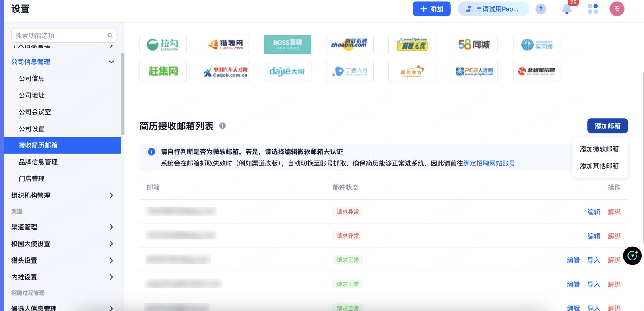This screenshot has height=311, width=644.
Task: Click 解绑 for the first 请求异常 mailbox
Action: point(614,212)
